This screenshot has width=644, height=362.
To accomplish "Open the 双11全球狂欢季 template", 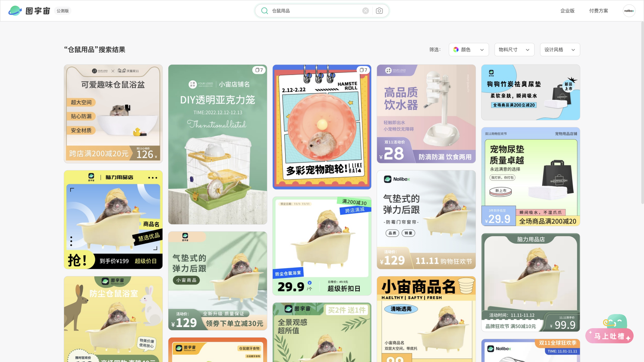I will tap(531, 350).
